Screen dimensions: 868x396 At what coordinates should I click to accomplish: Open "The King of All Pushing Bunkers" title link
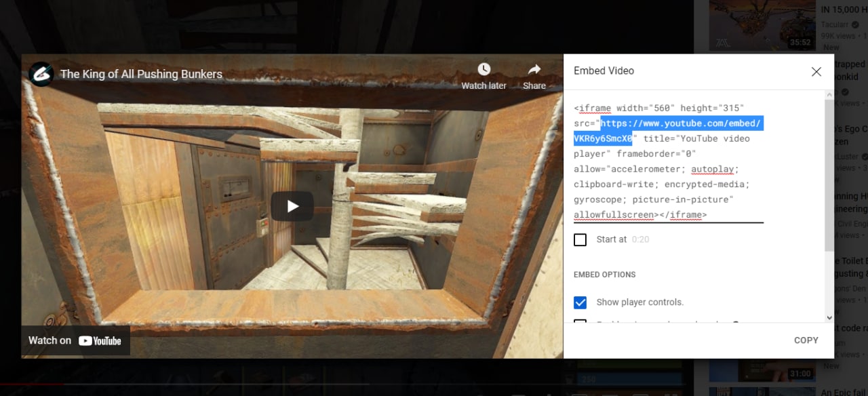click(x=141, y=75)
